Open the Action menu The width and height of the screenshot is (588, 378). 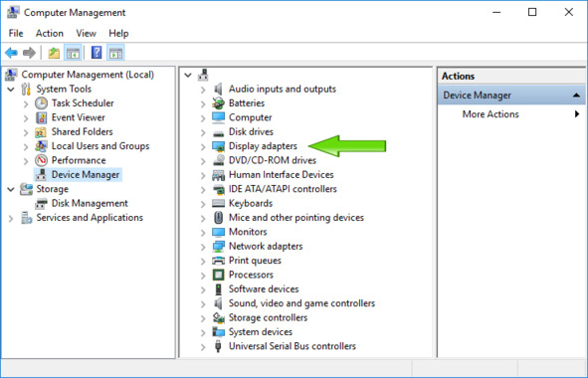point(50,34)
